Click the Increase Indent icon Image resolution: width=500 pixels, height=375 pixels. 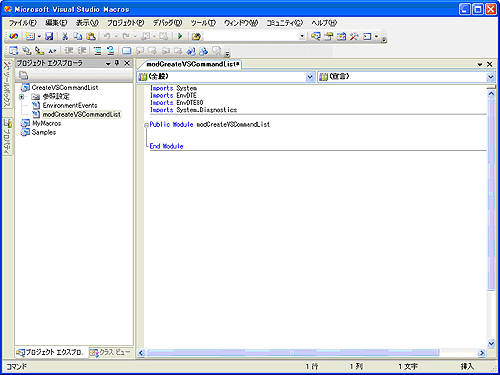click(82, 51)
